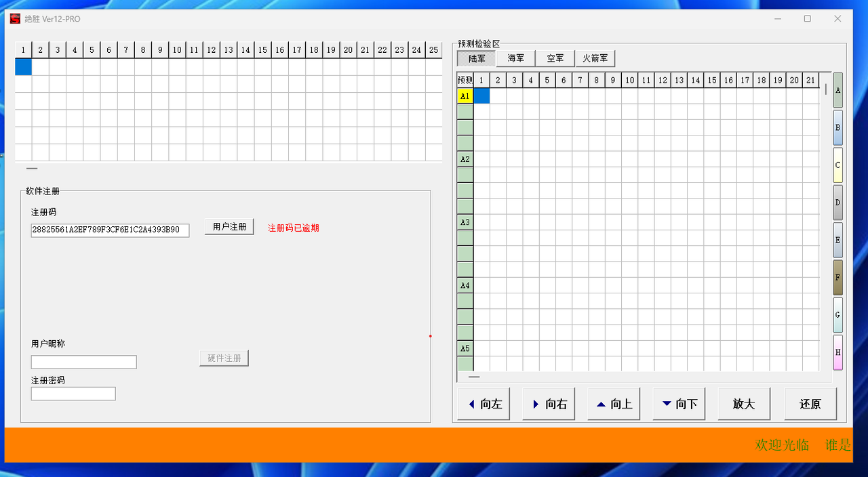Click the 向右 arrow button
This screenshot has height=477, width=868.
pos(549,404)
